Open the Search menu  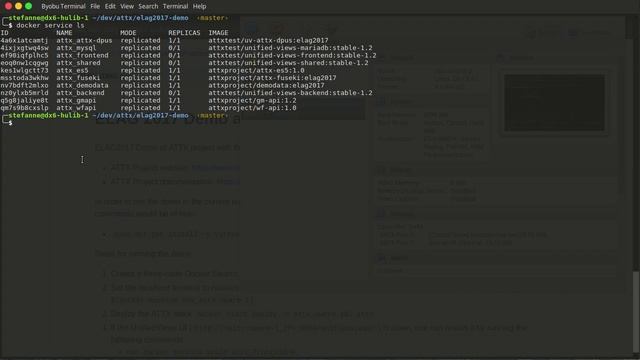[x=148, y=7]
